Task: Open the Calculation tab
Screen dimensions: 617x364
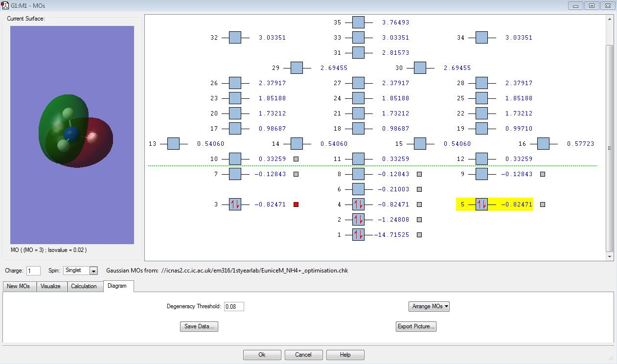Action: [x=84, y=286]
